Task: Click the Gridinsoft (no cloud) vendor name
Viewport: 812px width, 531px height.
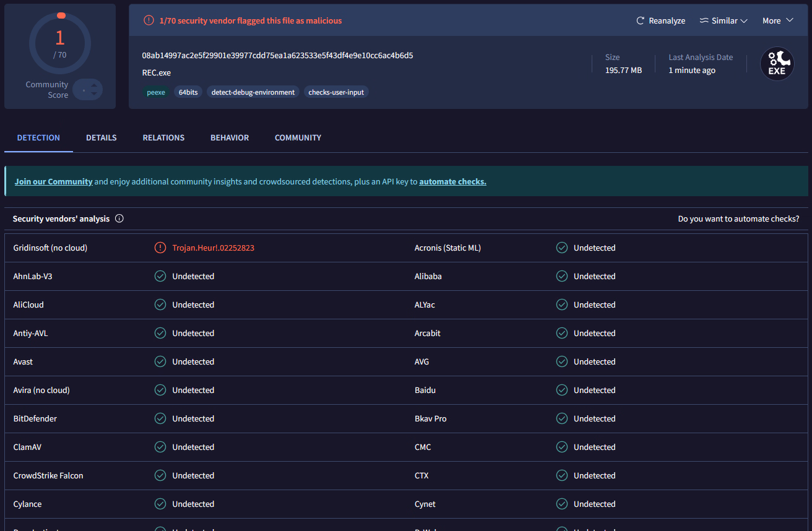Action: pyautogui.click(x=50, y=248)
